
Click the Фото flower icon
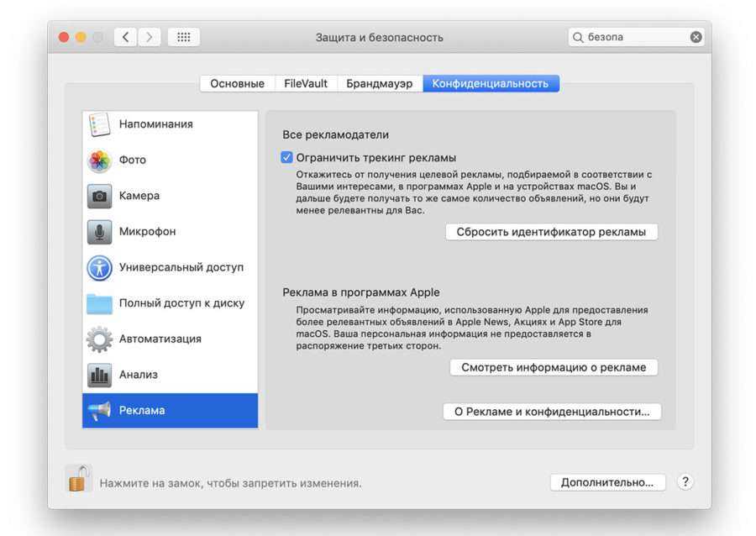tap(100, 160)
